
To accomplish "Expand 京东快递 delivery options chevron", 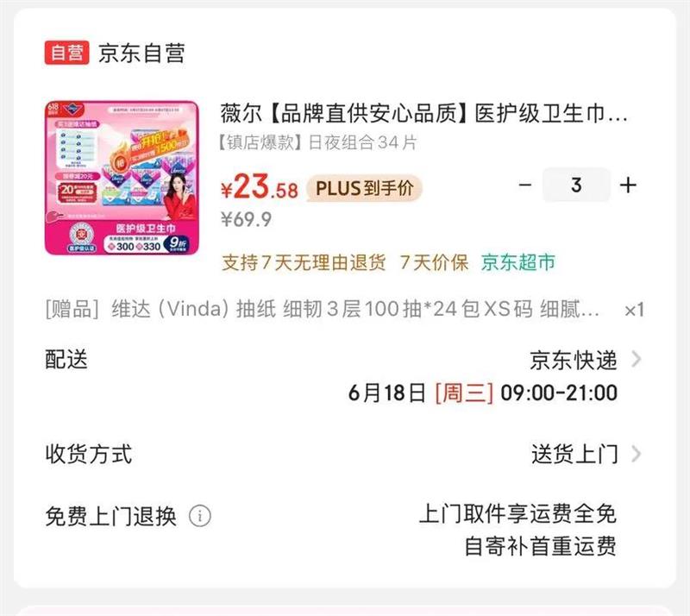I will 636,359.
